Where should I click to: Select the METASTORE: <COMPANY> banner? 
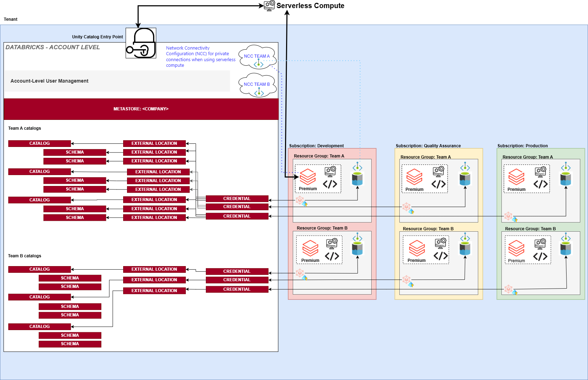(x=141, y=109)
